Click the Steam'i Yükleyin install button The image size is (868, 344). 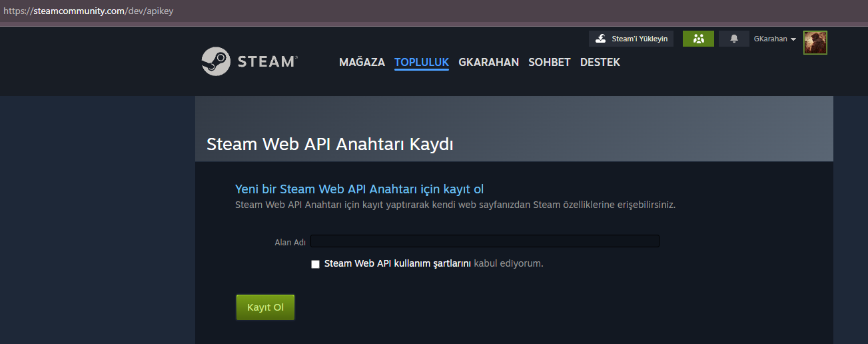(632, 39)
